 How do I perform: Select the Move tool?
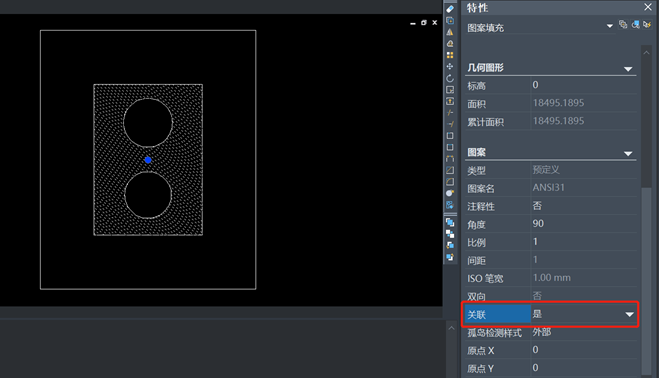point(450,66)
